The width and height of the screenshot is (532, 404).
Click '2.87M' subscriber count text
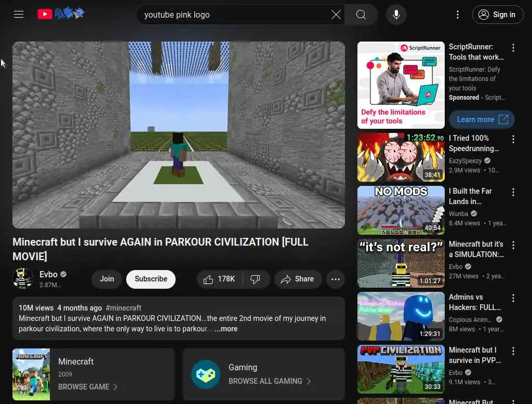[50, 285]
